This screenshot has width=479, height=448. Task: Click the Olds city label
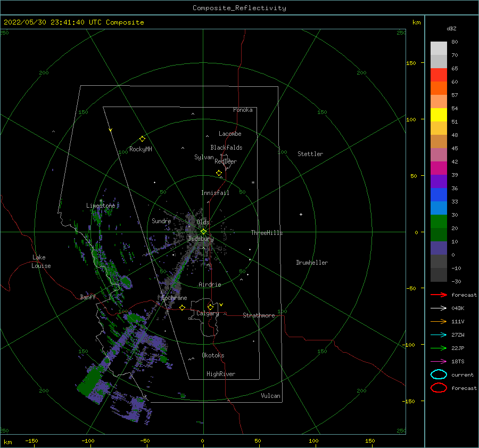pyautogui.click(x=203, y=222)
